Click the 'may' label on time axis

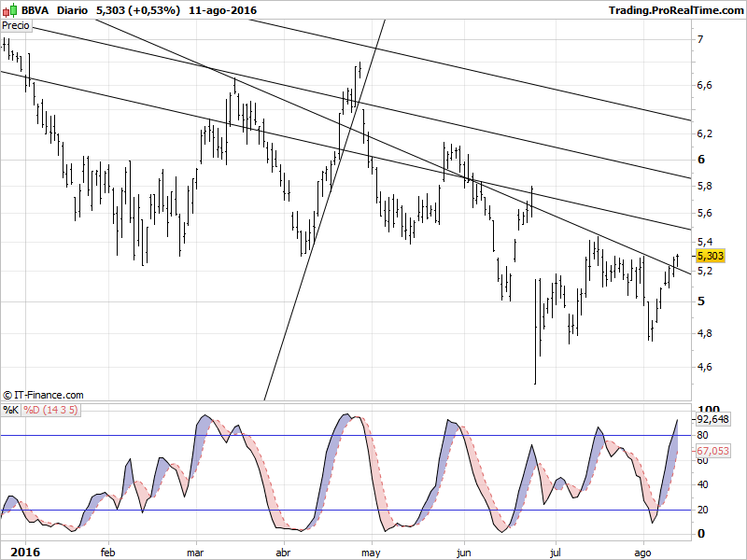point(373,552)
